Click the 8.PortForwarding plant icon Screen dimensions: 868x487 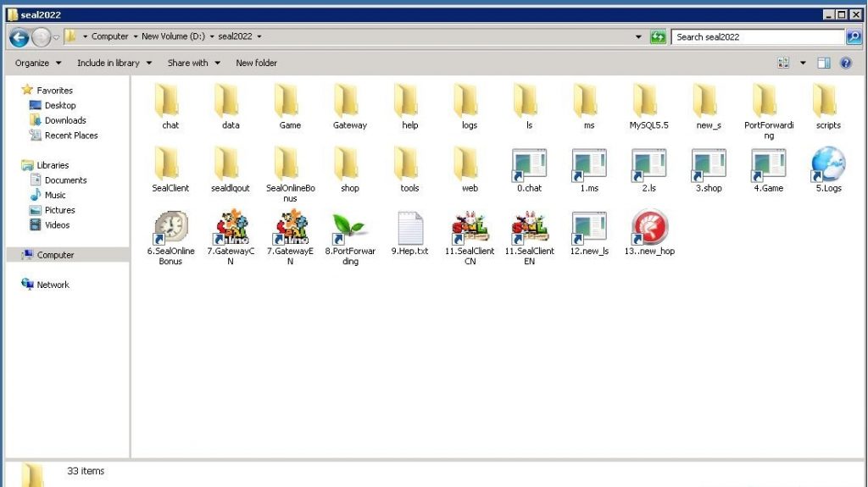pos(350,227)
